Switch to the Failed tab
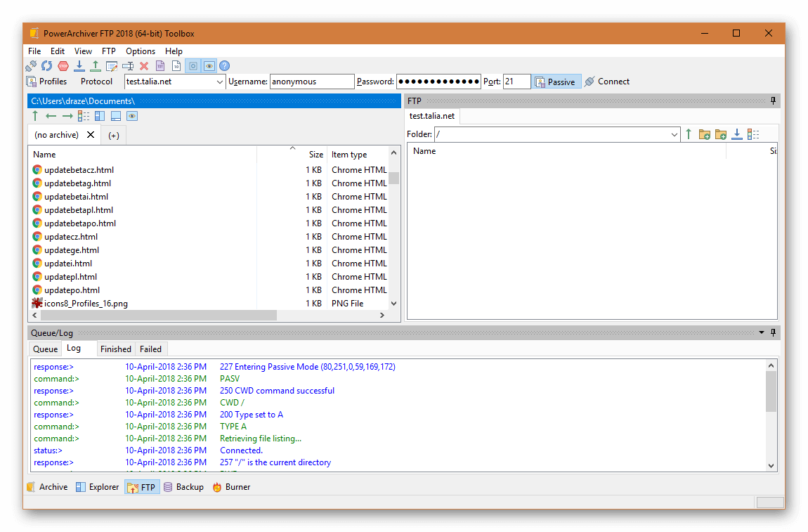Image resolution: width=808 pixels, height=532 pixels. pyautogui.click(x=150, y=349)
